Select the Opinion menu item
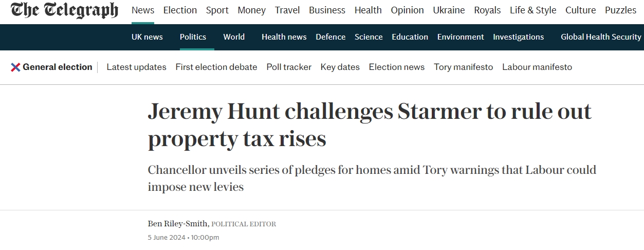644x250 pixels. [407, 10]
